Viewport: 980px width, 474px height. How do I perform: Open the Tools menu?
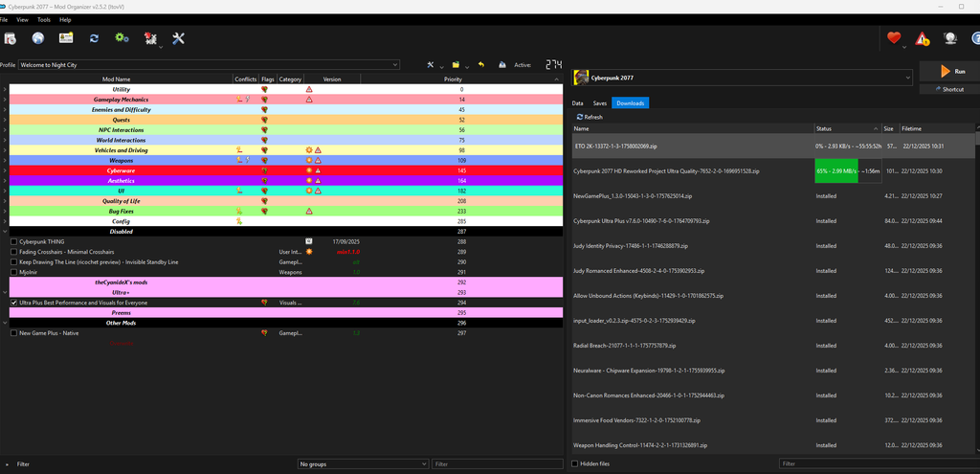point(44,20)
